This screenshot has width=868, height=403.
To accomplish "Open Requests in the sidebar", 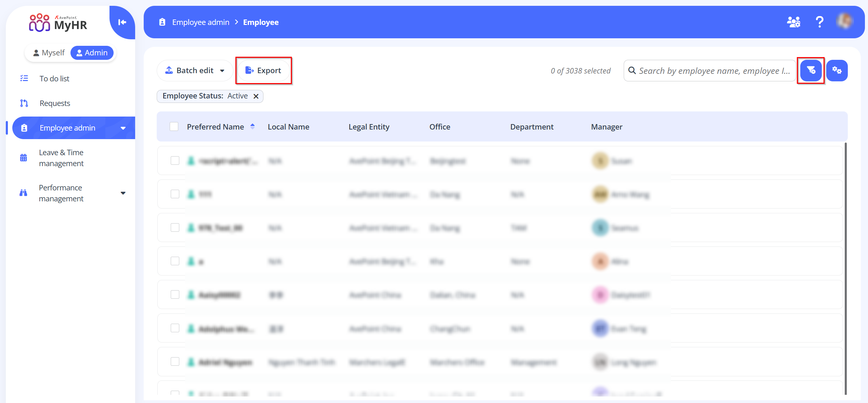I will [x=55, y=103].
